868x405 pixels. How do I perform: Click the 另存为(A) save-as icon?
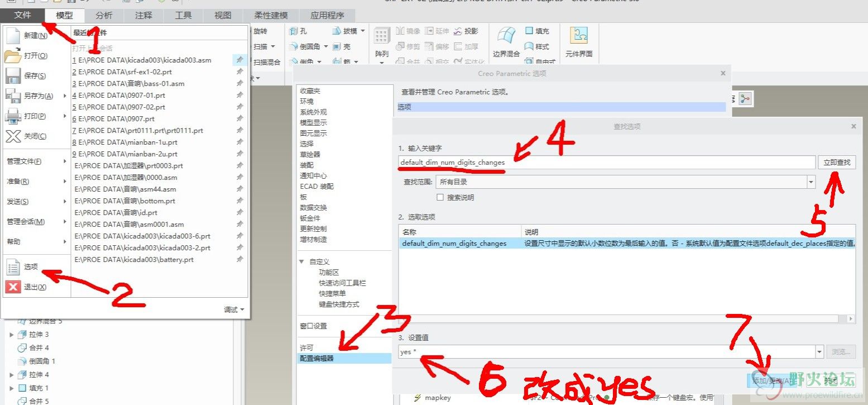tap(12, 96)
